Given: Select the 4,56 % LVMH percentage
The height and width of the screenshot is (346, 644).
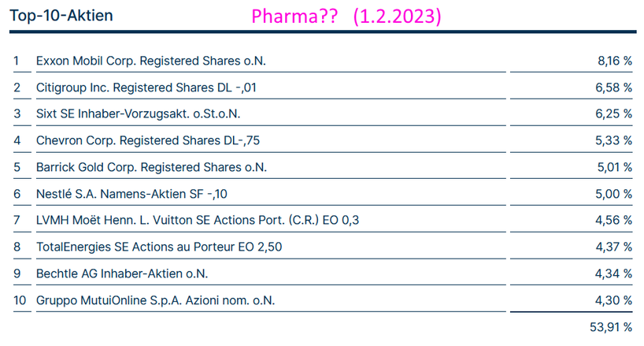Looking at the screenshot, I should pos(615,221).
